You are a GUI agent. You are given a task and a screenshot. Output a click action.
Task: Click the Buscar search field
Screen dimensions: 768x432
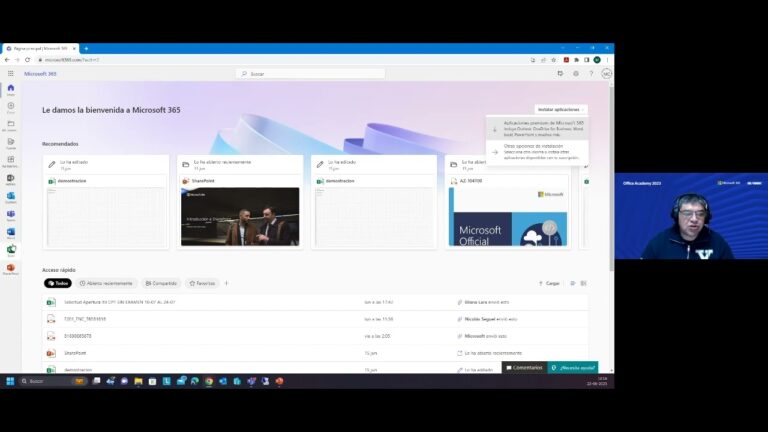[x=311, y=73]
